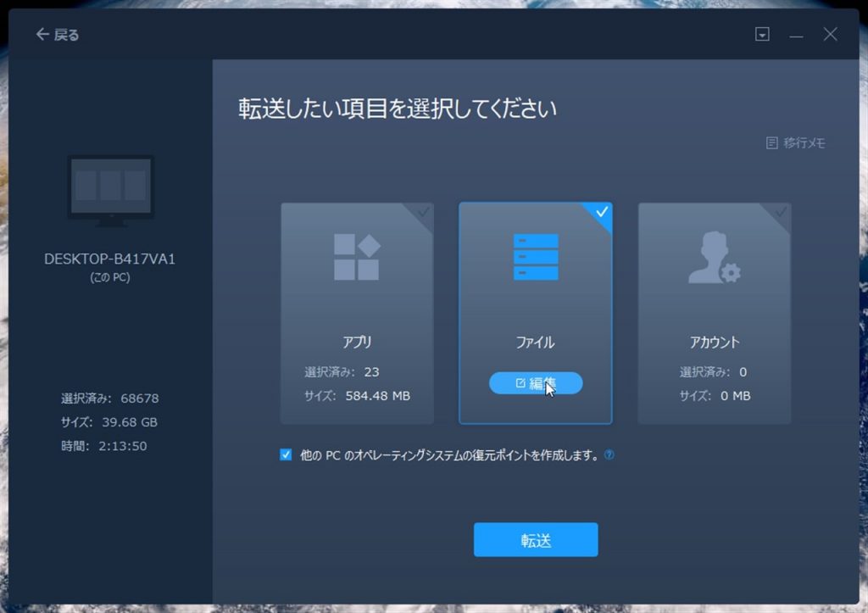Click the monitor icon for this PC
This screenshot has width=868, height=613.
[x=110, y=190]
